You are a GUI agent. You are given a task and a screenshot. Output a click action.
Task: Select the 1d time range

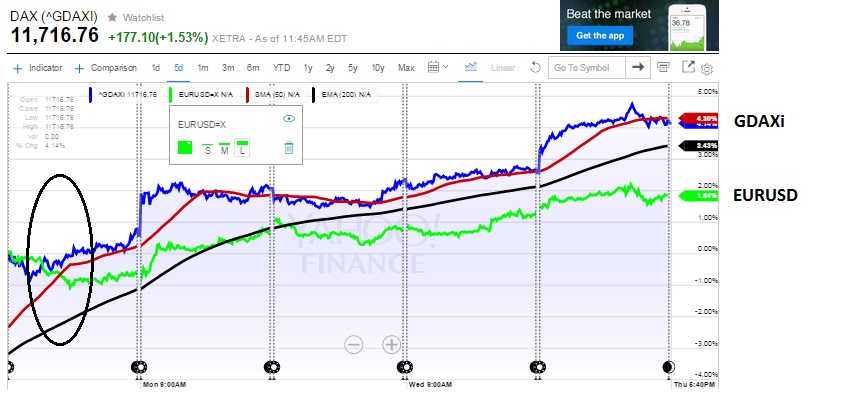[x=155, y=68]
